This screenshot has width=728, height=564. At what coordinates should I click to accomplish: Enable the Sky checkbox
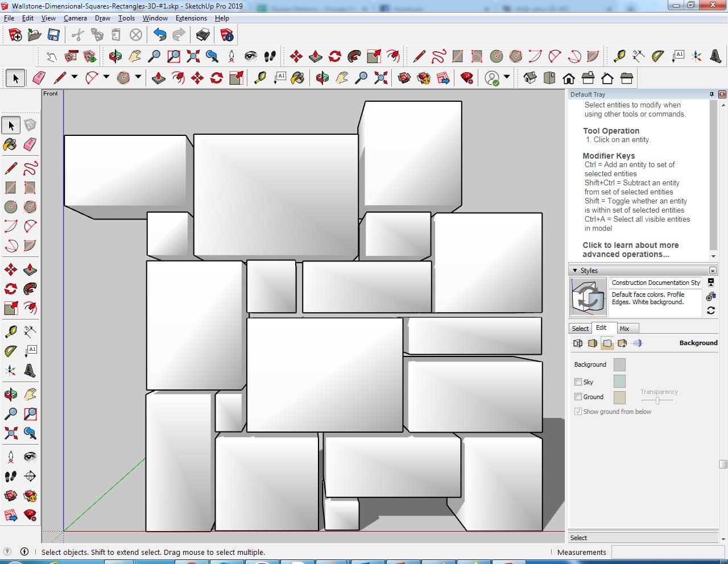(578, 382)
